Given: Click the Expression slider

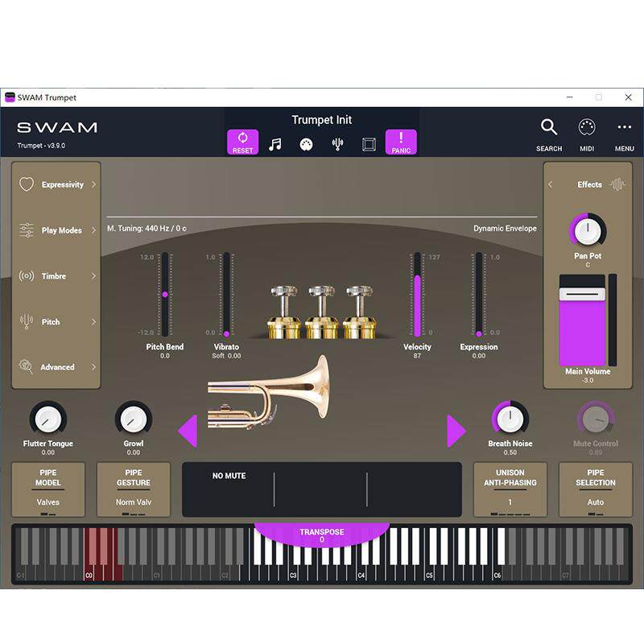Looking at the screenshot, I should coord(479,294).
